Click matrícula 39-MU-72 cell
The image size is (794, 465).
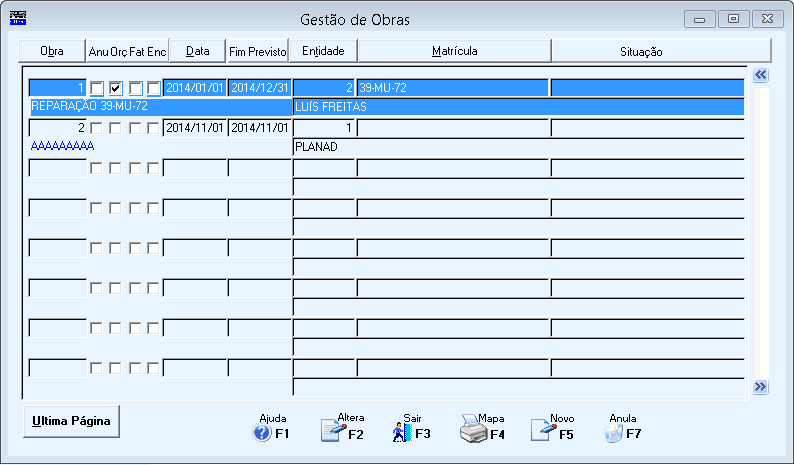tap(453, 88)
